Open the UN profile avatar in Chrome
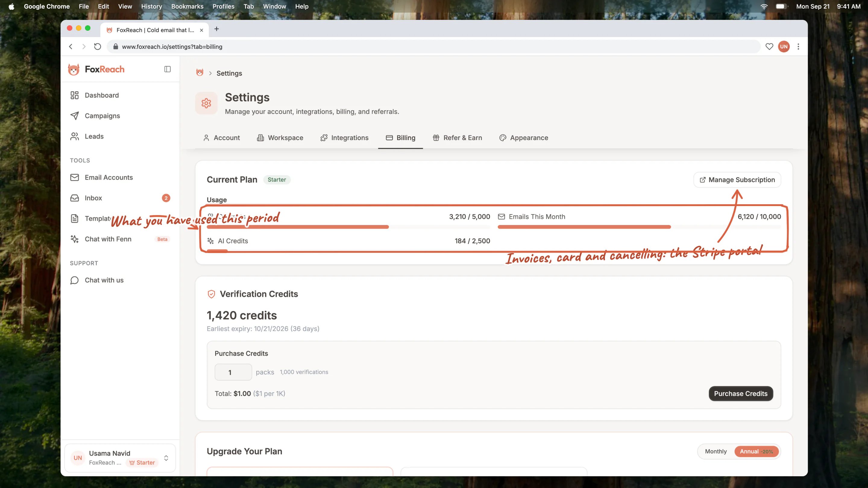868x488 pixels. (784, 46)
